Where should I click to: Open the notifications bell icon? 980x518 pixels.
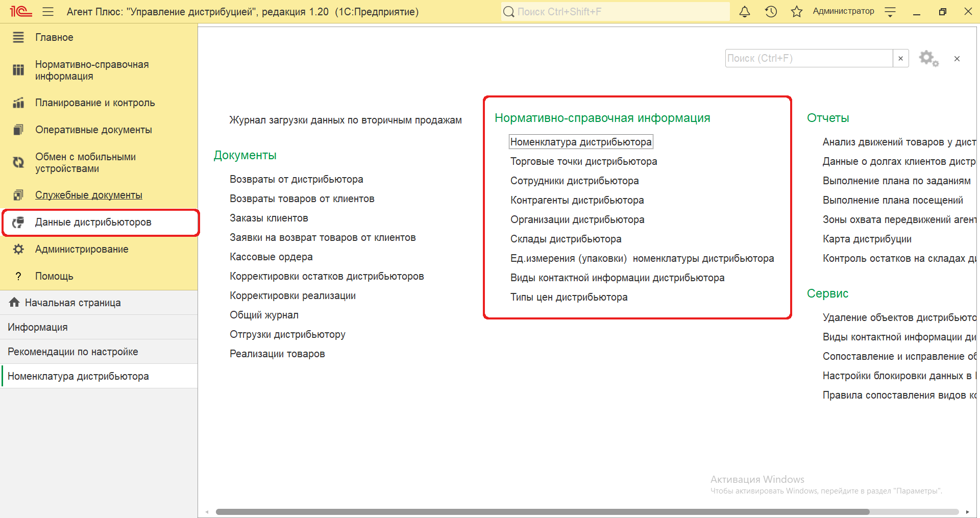pyautogui.click(x=745, y=11)
